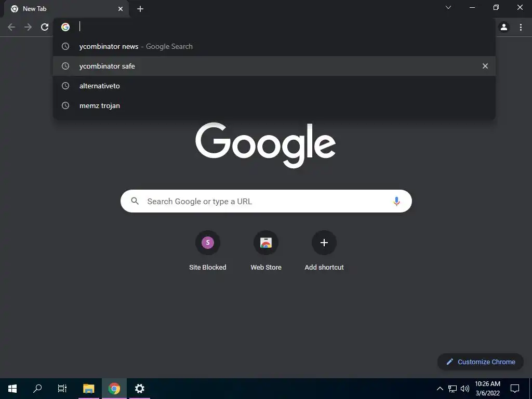The width and height of the screenshot is (532, 399).
Task: Open the Chrome profile avatar icon
Action: [x=504, y=27]
